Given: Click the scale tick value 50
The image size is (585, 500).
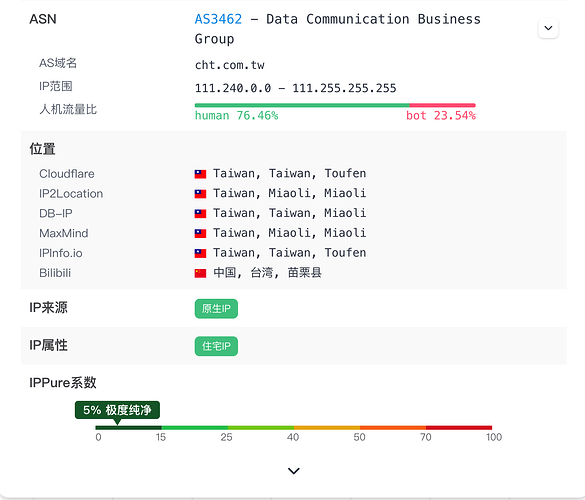Looking at the screenshot, I should pyautogui.click(x=359, y=437).
